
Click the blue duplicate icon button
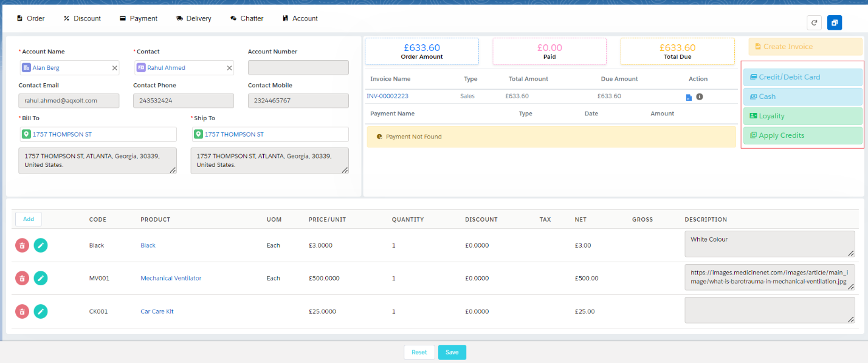[835, 22]
